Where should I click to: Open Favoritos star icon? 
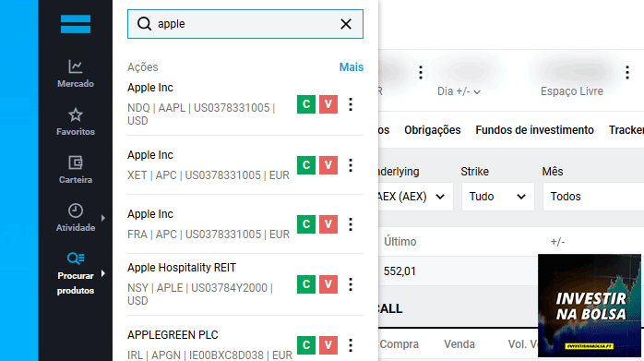coord(76,114)
